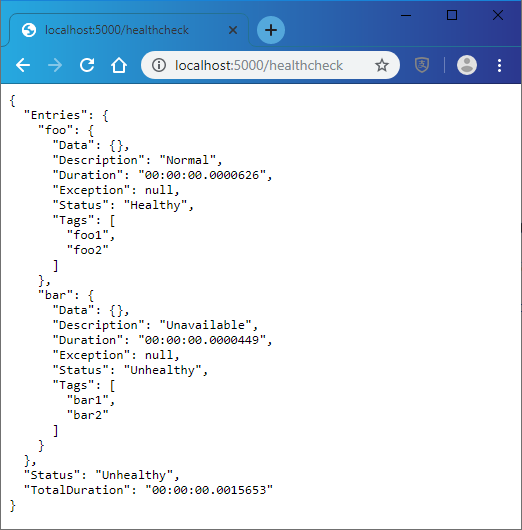Minimize the browser window
Image resolution: width=522 pixels, height=530 pixels.
pos(406,15)
